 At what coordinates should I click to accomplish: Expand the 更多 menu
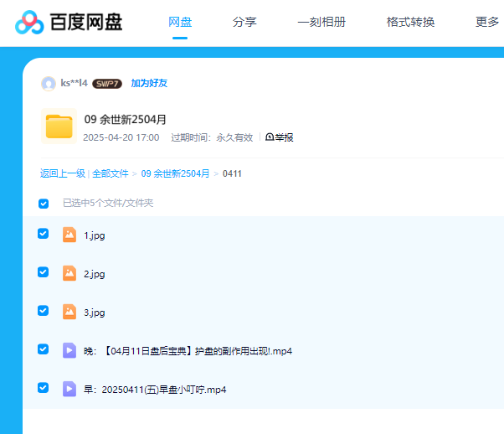coord(486,23)
